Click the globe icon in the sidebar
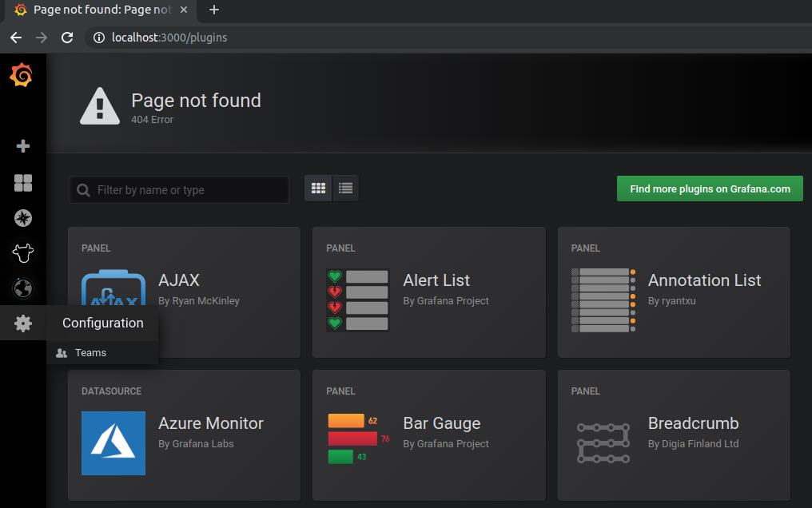 22,288
